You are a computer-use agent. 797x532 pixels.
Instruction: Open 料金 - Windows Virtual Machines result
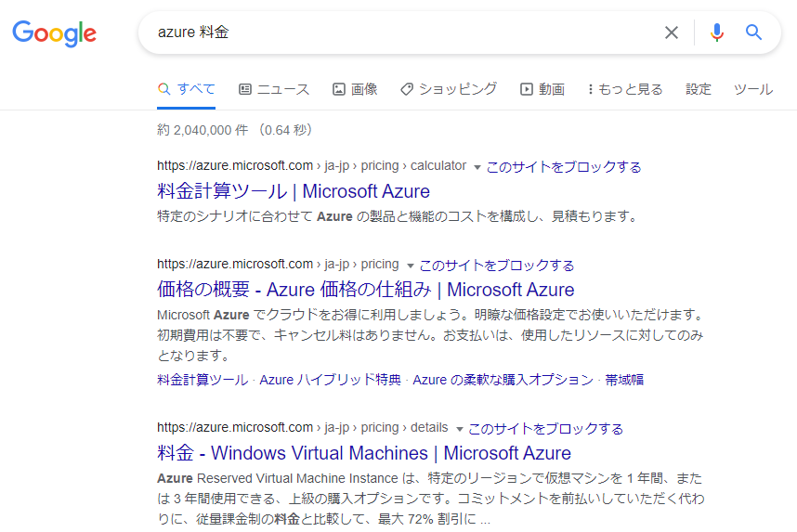364,453
